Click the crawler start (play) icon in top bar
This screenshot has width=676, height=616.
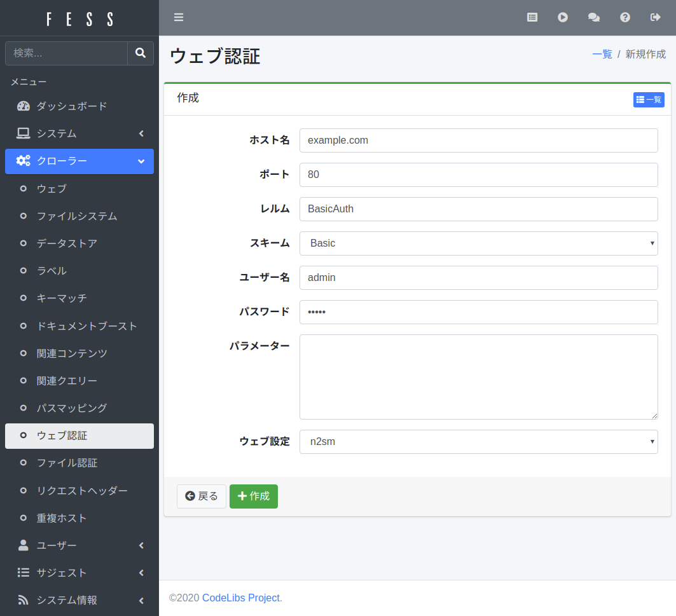(x=563, y=17)
